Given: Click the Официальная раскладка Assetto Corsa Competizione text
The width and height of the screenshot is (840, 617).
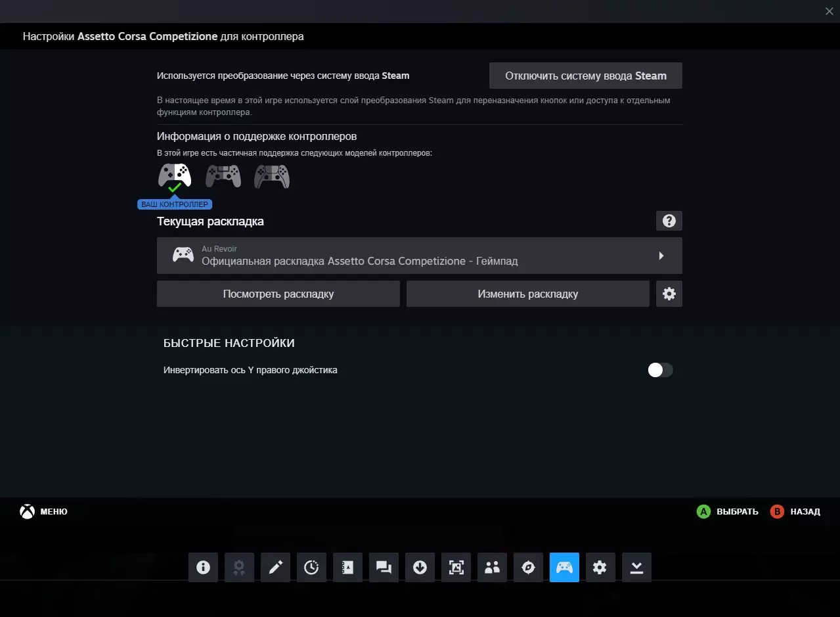Looking at the screenshot, I should pos(360,261).
